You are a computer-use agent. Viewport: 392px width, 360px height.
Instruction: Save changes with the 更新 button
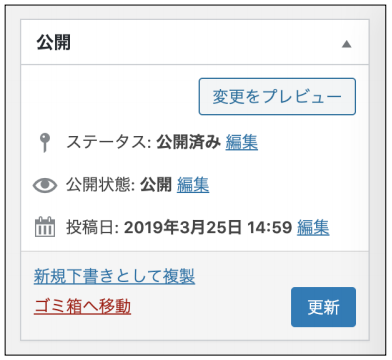pyautogui.click(x=323, y=307)
